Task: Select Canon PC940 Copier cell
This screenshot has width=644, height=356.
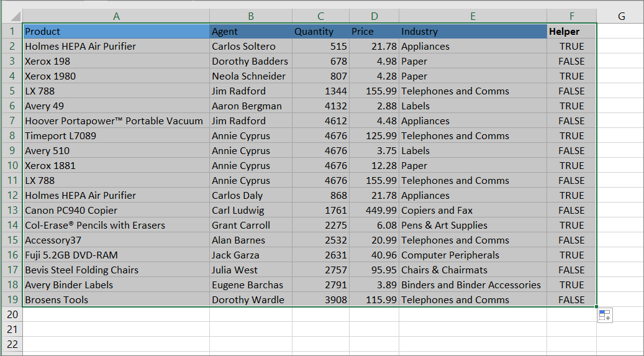Action: [116, 210]
